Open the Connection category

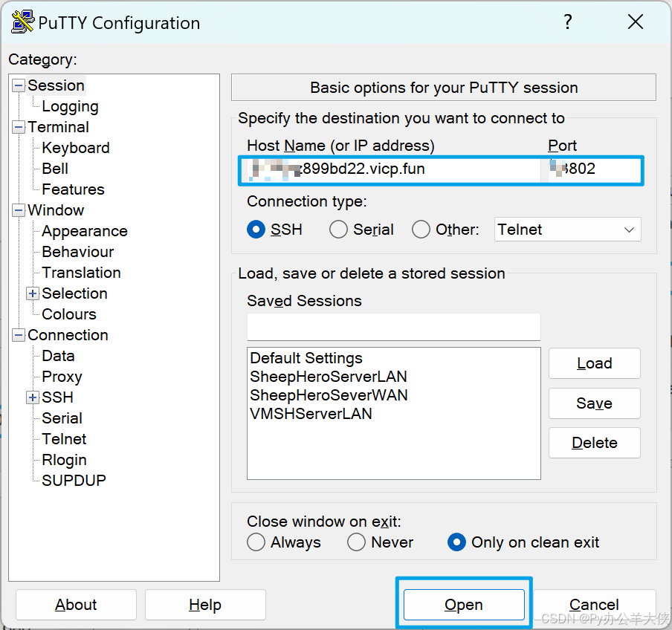point(68,335)
